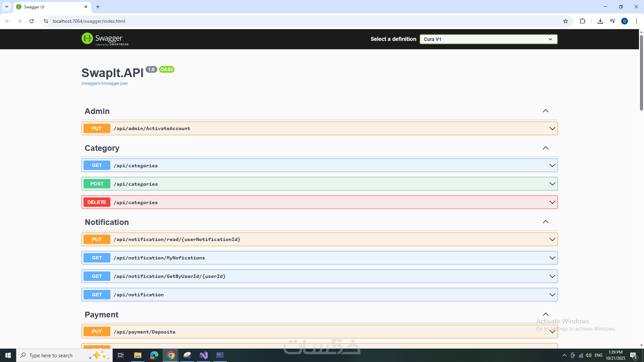
Task: Click the Swagger logo in header
Action: [x=105, y=39]
